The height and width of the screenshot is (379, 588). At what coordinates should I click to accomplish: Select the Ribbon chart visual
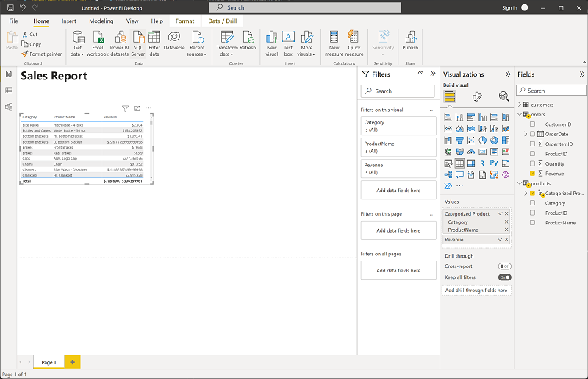point(506,130)
